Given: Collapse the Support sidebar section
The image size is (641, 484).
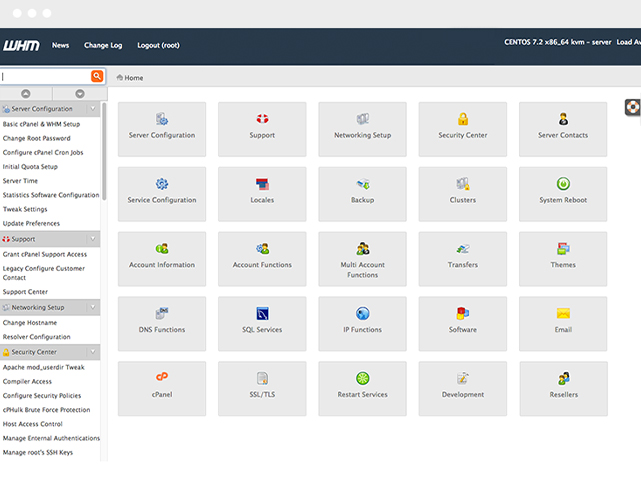Looking at the screenshot, I should coord(93,240).
